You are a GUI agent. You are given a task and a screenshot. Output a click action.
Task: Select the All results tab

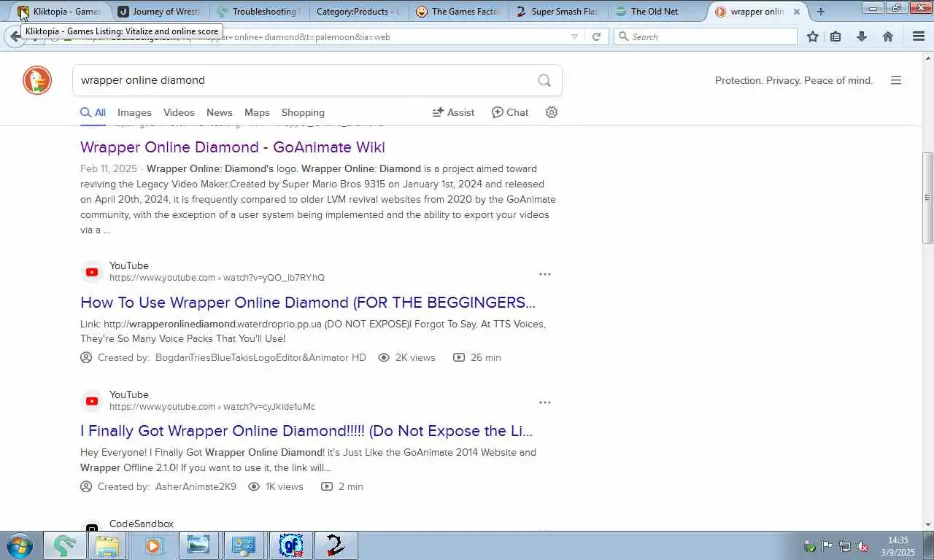coord(93,112)
